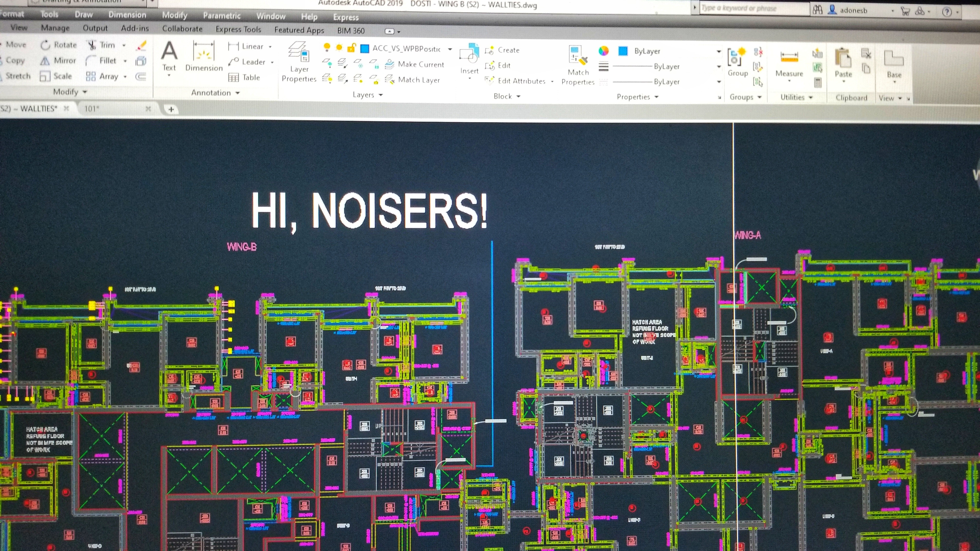Open the Draw menu

coord(84,14)
